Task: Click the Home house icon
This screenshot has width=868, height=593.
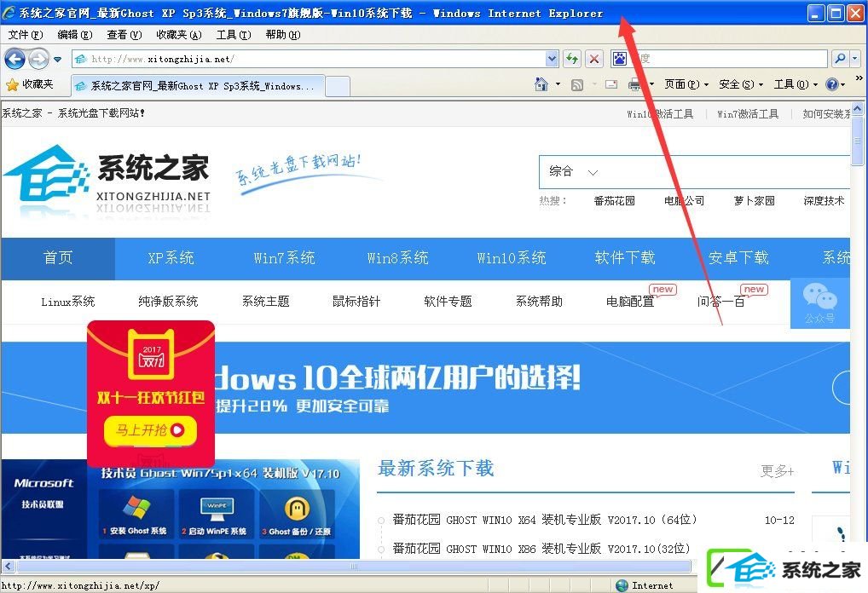Action: pos(541,84)
